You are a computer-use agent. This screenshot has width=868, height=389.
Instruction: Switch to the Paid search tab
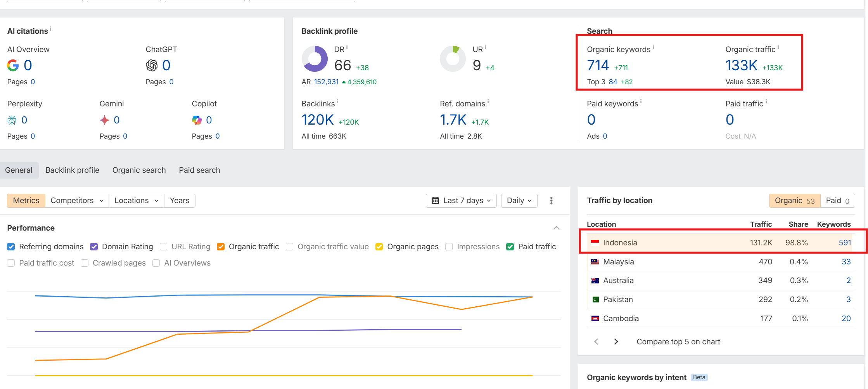[x=199, y=170]
